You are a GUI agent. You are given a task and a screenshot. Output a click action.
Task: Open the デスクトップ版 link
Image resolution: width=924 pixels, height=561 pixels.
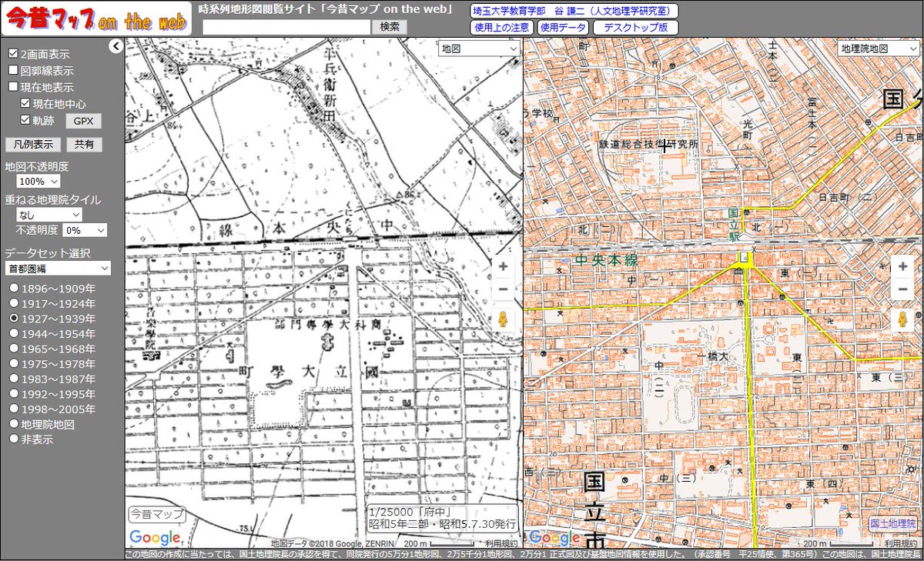pyautogui.click(x=636, y=27)
